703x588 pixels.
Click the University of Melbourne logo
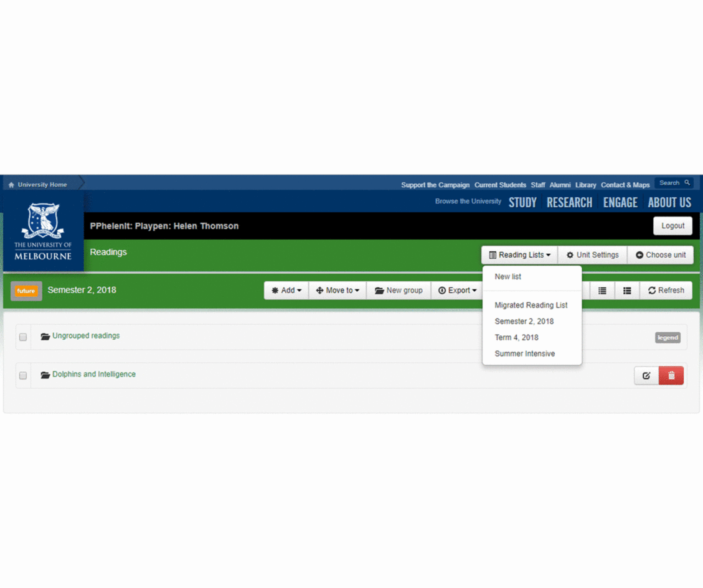click(43, 231)
